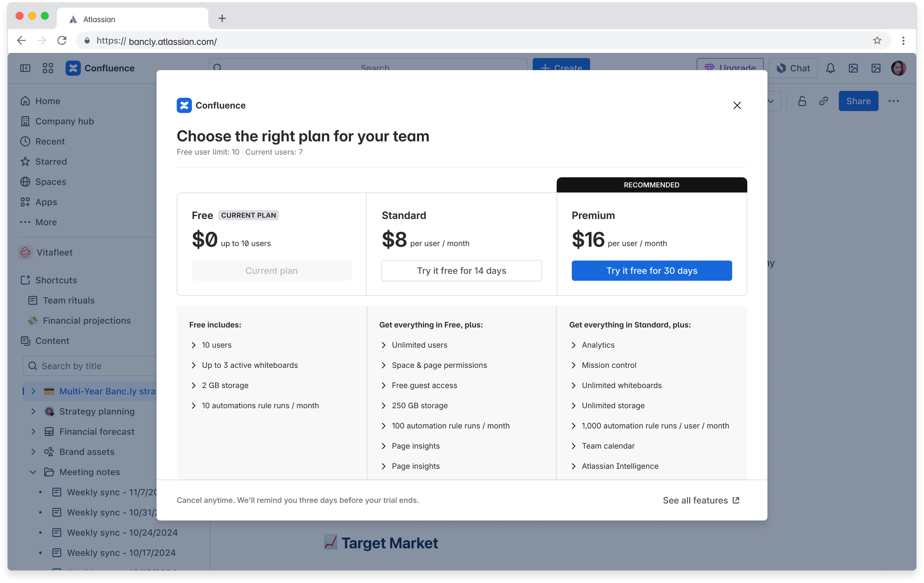Bookmark page with the star icon
924x583 pixels.
coord(877,41)
